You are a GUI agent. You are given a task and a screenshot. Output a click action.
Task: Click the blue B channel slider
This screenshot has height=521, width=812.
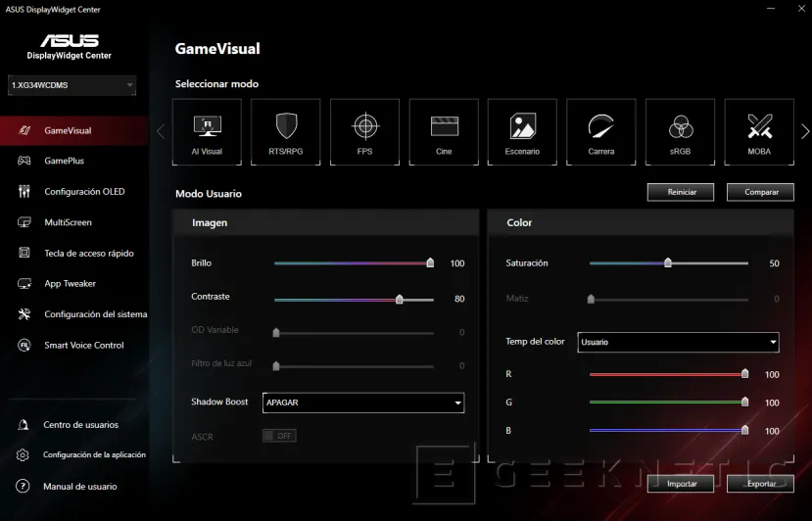coord(669,430)
